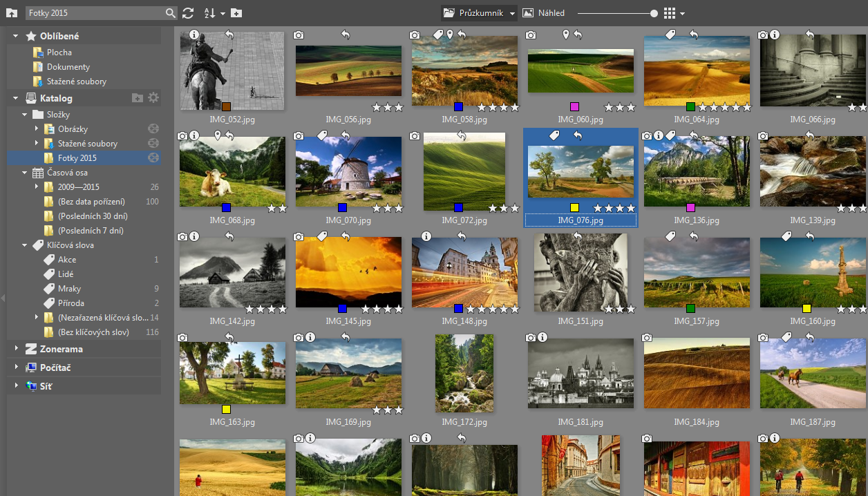The width and height of the screenshot is (868, 496).
Task: Click the tag icon on selected IMG_076.jpg
Action: (x=554, y=136)
